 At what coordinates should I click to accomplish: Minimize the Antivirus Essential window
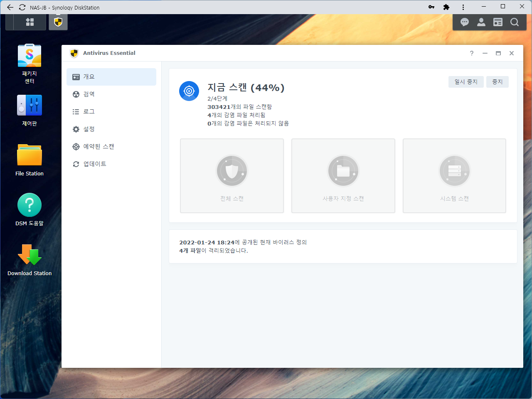point(485,53)
